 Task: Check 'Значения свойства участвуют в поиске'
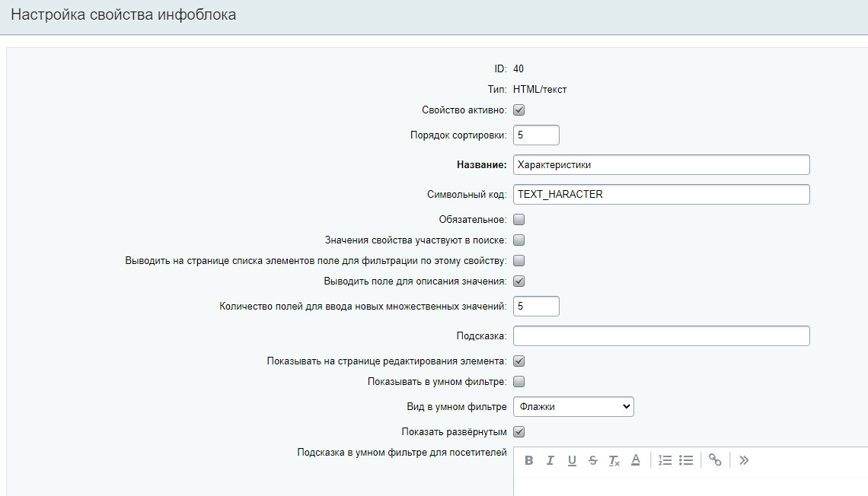point(519,240)
